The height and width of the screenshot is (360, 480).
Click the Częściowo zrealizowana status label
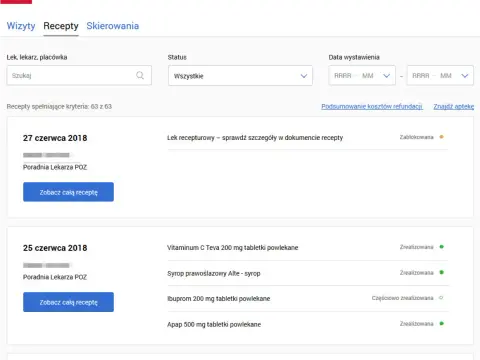[x=403, y=298]
